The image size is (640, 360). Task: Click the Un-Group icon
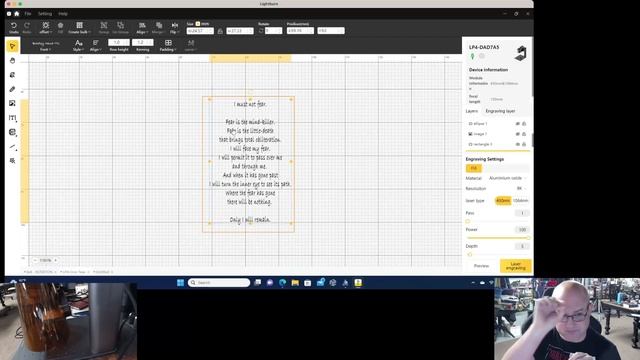(120, 26)
